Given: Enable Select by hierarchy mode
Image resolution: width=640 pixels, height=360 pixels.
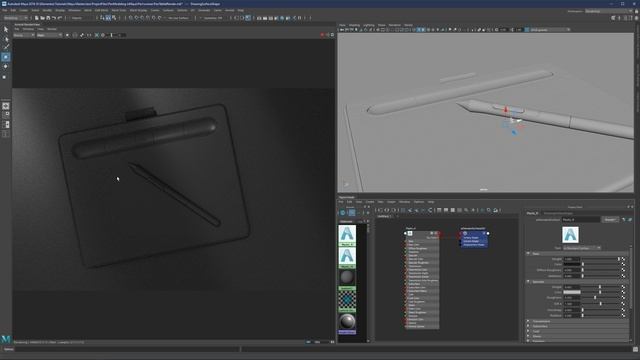Looking at the screenshot, I should click(102, 18).
